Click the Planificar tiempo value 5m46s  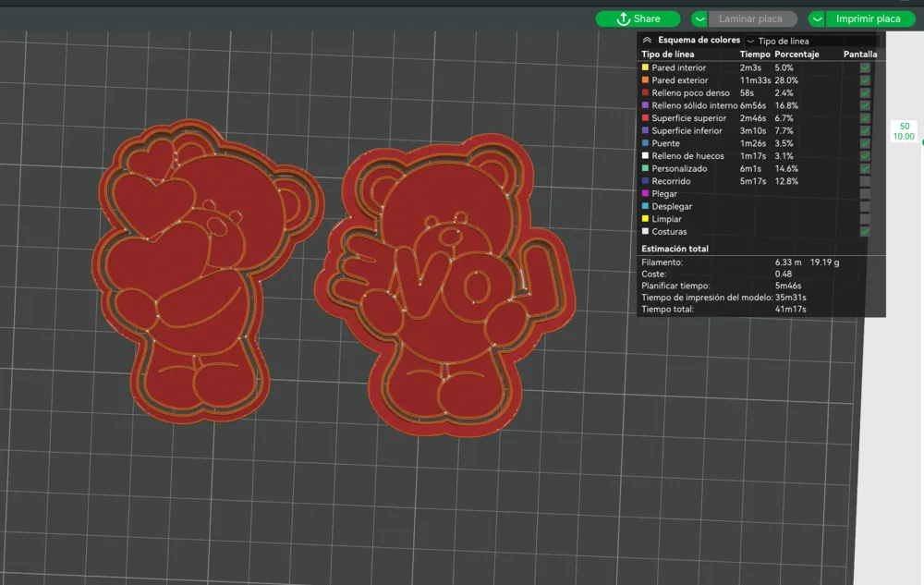coord(788,286)
